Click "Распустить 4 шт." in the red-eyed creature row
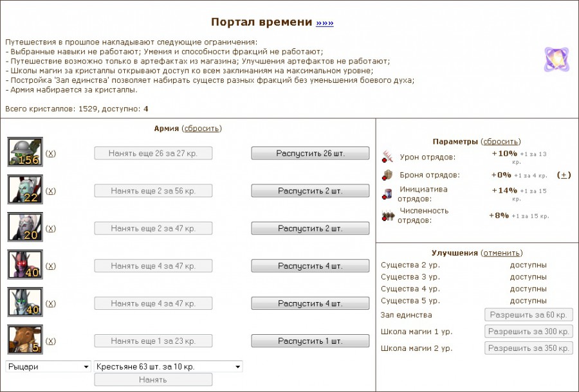 [310, 266]
